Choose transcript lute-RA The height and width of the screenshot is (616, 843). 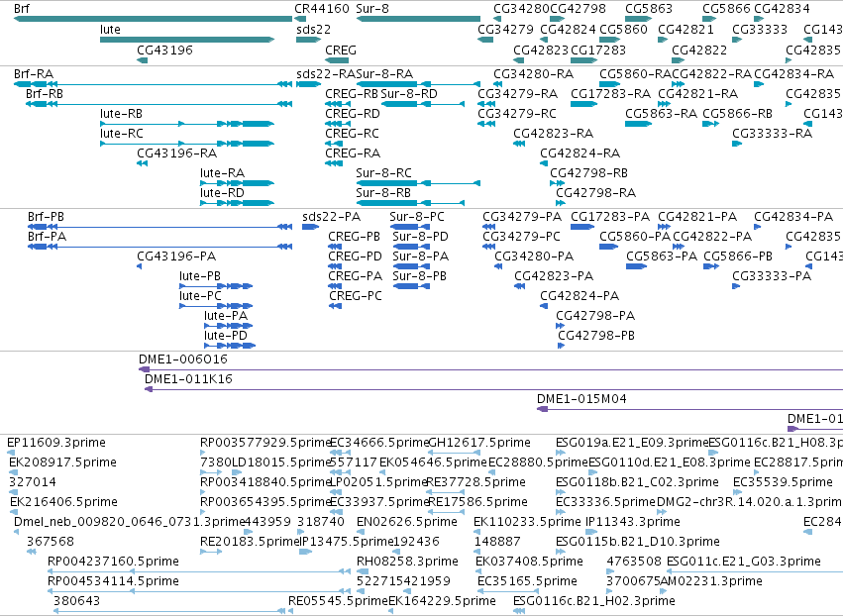click(237, 183)
